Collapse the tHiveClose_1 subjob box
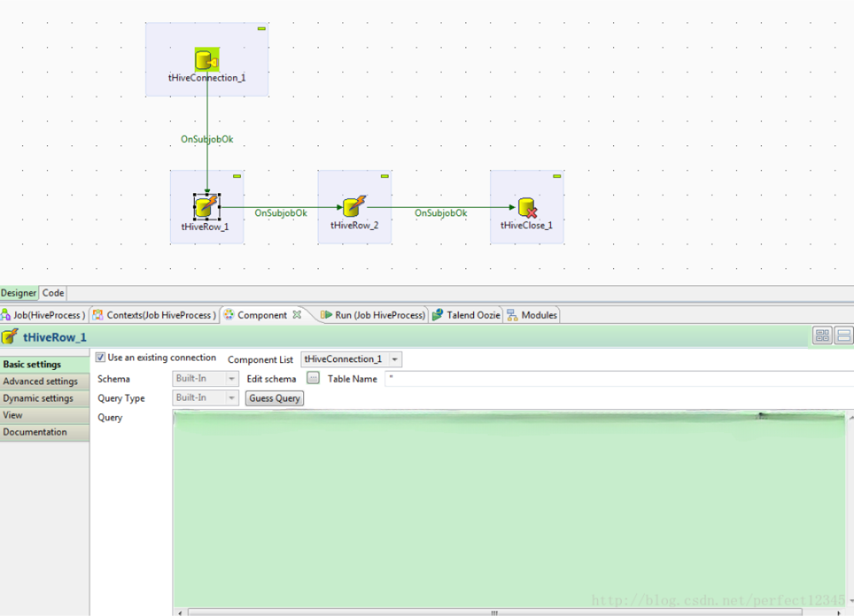The image size is (854, 616). (x=557, y=176)
